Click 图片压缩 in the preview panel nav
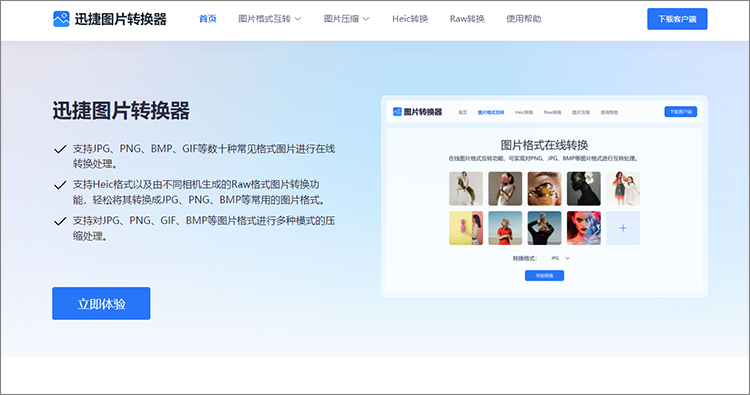 [581, 112]
